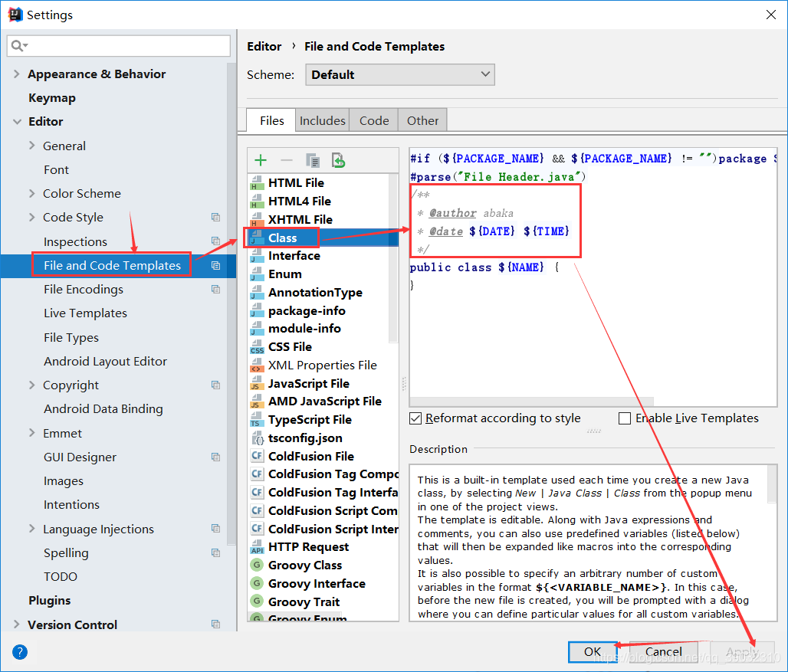Click the Copy Template icon
Image resolution: width=788 pixels, height=672 pixels.
(x=313, y=161)
